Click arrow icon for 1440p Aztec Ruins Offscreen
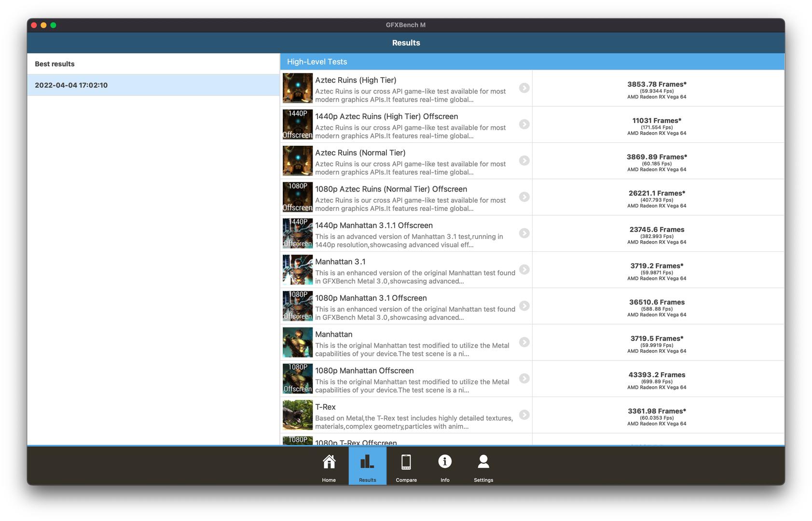The image size is (812, 521). pyautogui.click(x=524, y=124)
